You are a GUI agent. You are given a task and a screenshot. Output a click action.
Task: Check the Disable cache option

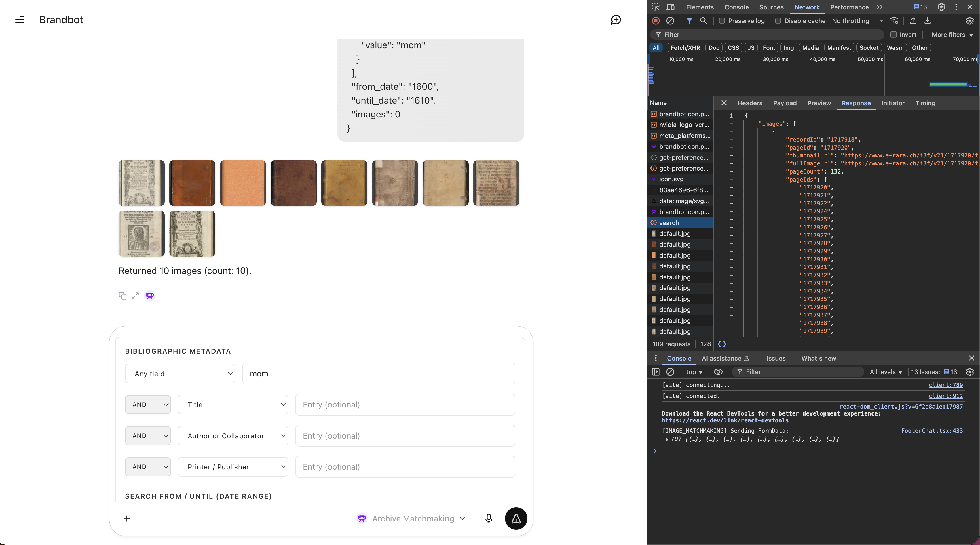pyautogui.click(x=778, y=21)
